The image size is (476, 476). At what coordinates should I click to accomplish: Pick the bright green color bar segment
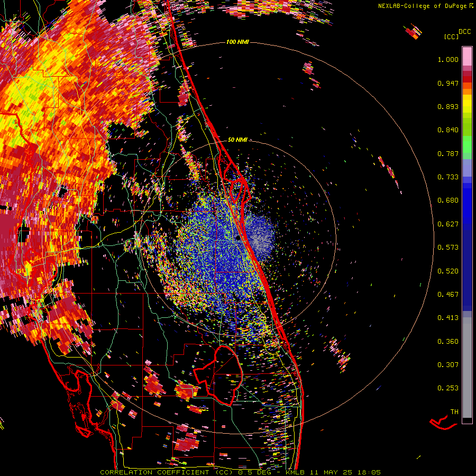tap(467, 144)
